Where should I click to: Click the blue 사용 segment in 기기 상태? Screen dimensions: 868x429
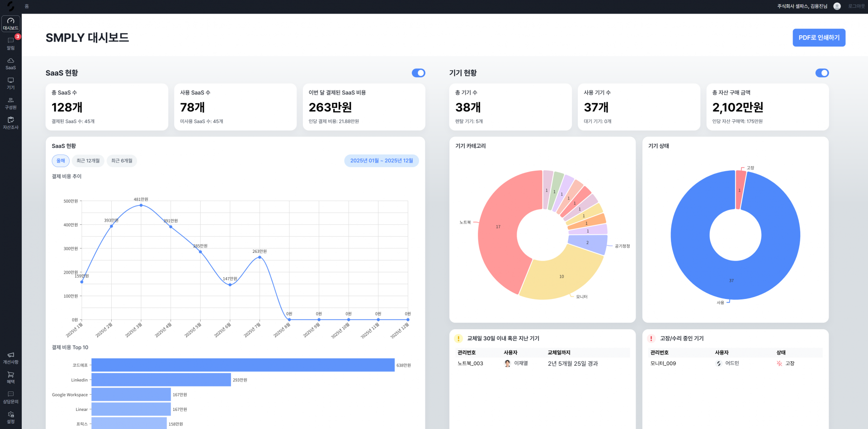click(731, 280)
